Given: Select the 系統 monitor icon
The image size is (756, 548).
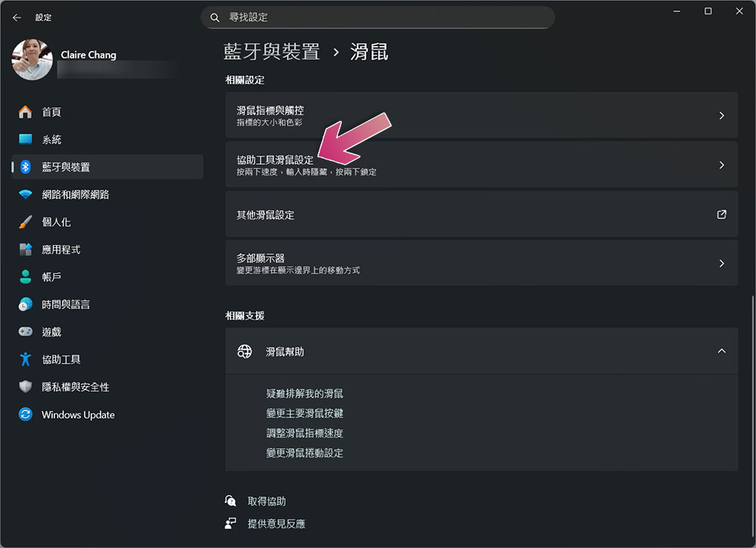Looking at the screenshot, I should (x=25, y=139).
